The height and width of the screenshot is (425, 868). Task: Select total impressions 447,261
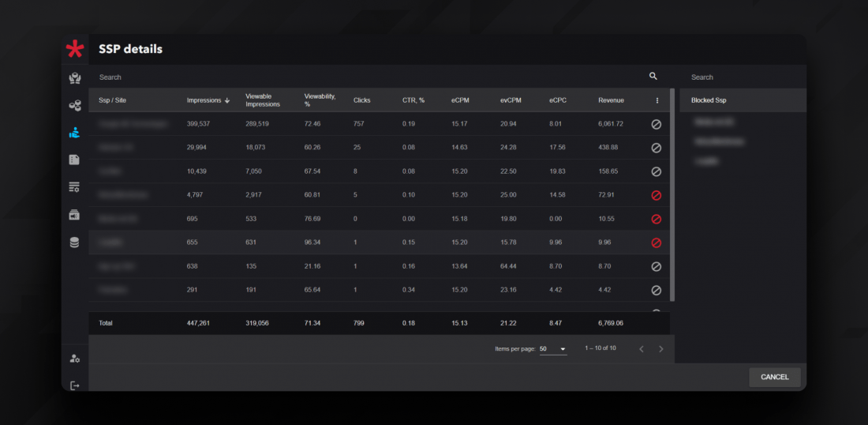200,322
